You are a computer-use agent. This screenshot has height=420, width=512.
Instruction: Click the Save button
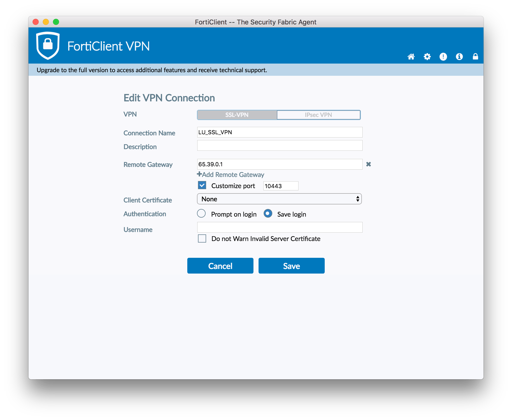tap(292, 266)
